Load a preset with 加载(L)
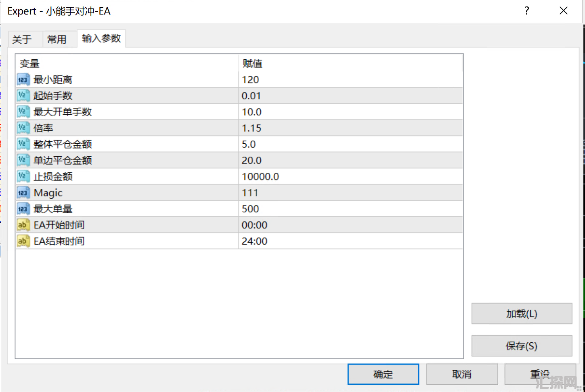Image resolution: width=585 pixels, height=392 pixels. tap(522, 314)
